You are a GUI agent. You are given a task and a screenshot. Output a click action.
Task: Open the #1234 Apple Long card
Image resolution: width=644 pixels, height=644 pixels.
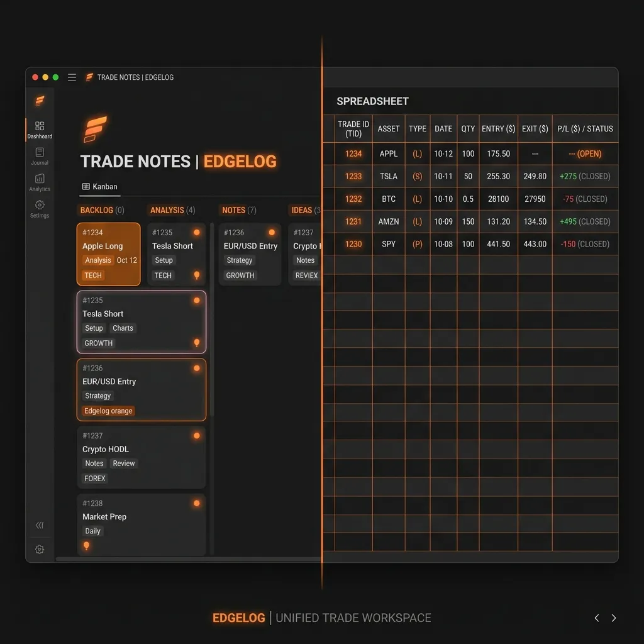coord(108,254)
